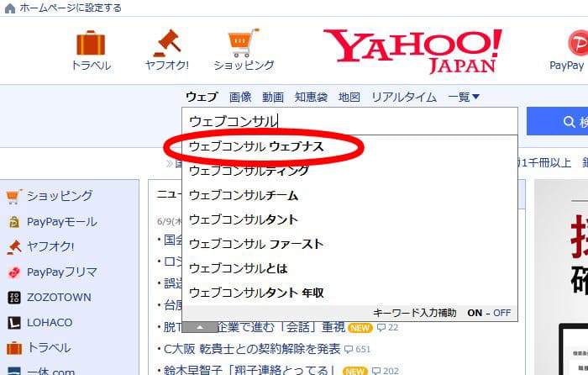Open LOHACO in the left sidebar

50,322
